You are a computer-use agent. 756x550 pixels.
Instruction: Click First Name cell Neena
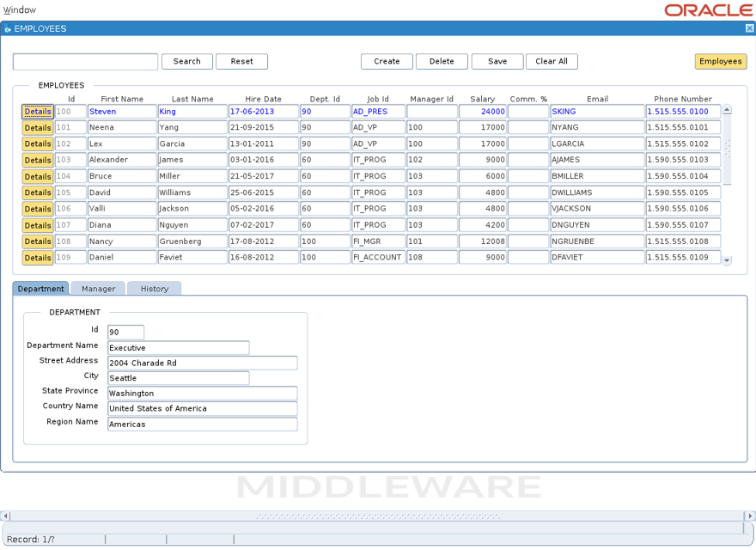pyautogui.click(x=122, y=127)
